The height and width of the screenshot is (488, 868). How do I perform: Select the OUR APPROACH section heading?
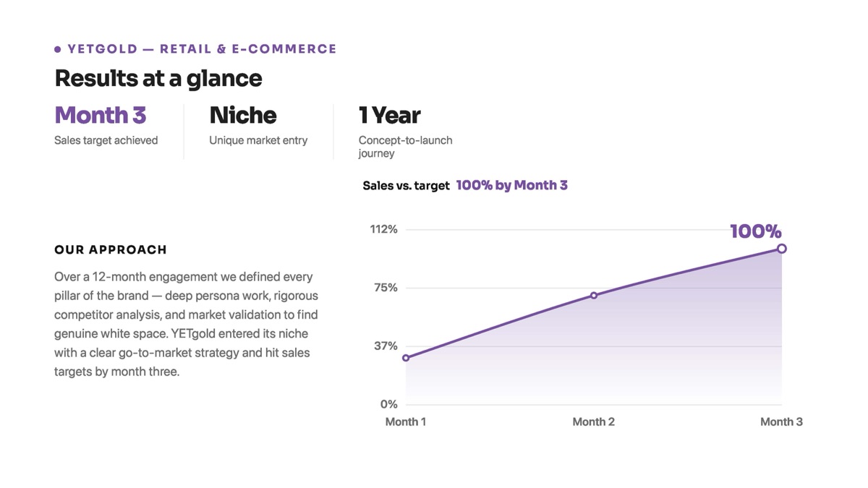[111, 249]
